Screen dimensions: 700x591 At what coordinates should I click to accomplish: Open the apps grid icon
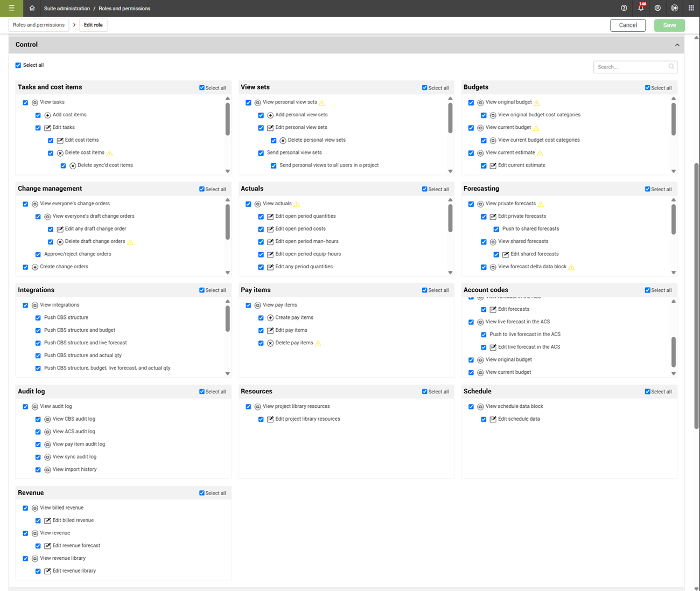pyautogui.click(x=691, y=8)
